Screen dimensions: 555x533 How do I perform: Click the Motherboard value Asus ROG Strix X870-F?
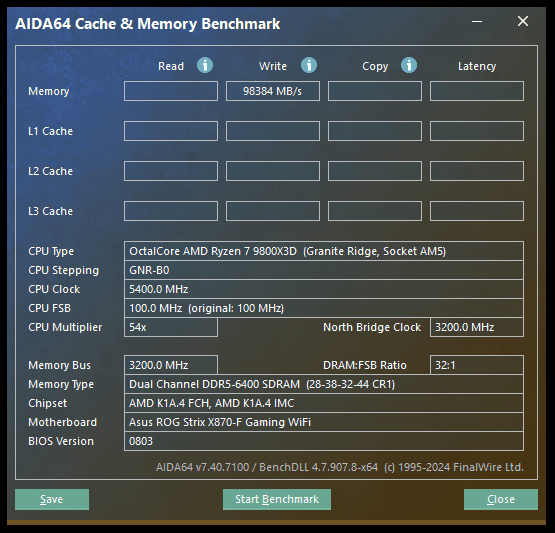tap(324, 422)
